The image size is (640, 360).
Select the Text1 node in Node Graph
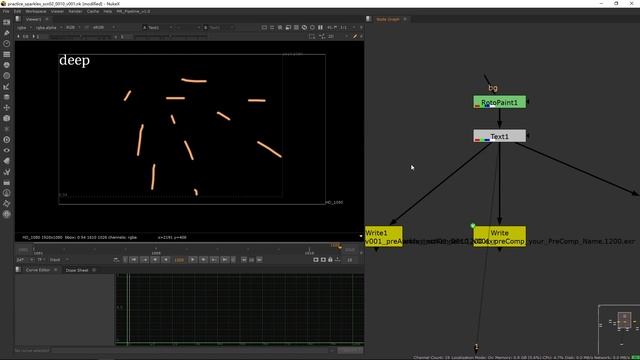coord(500,136)
